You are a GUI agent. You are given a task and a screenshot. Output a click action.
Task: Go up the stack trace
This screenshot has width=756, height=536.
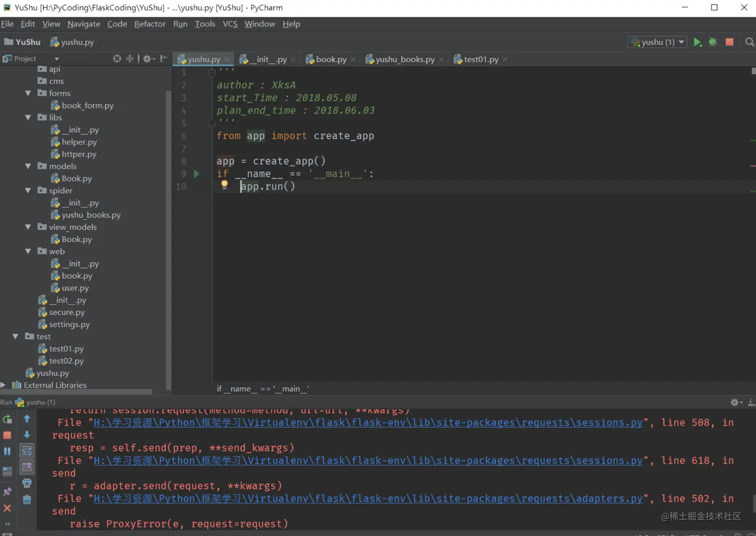[x=27, y=418]
